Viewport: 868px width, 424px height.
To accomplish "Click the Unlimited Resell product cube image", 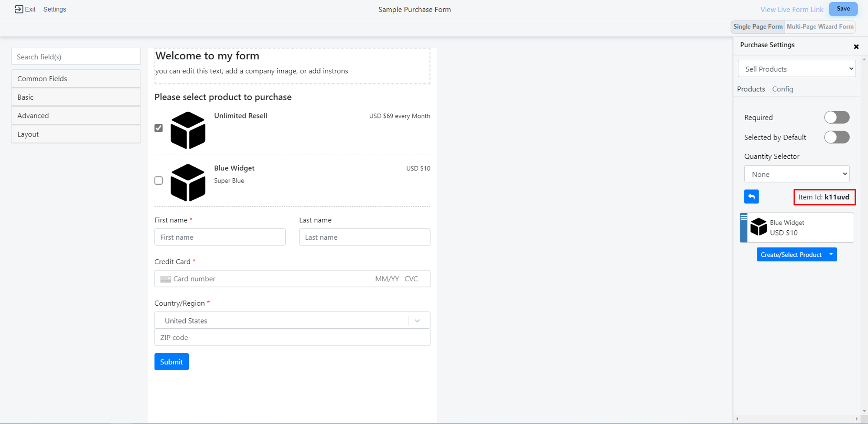I will 188,130.
